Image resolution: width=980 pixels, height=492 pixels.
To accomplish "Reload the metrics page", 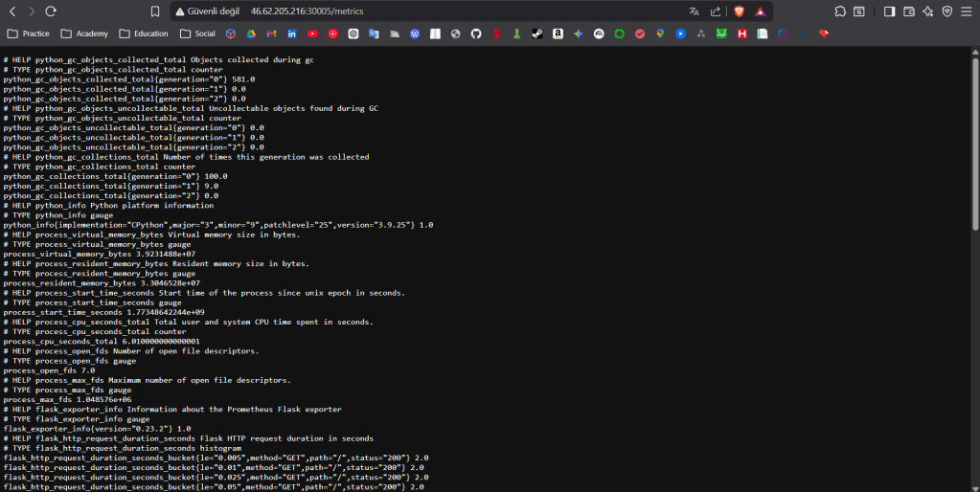I will (51, 11).
